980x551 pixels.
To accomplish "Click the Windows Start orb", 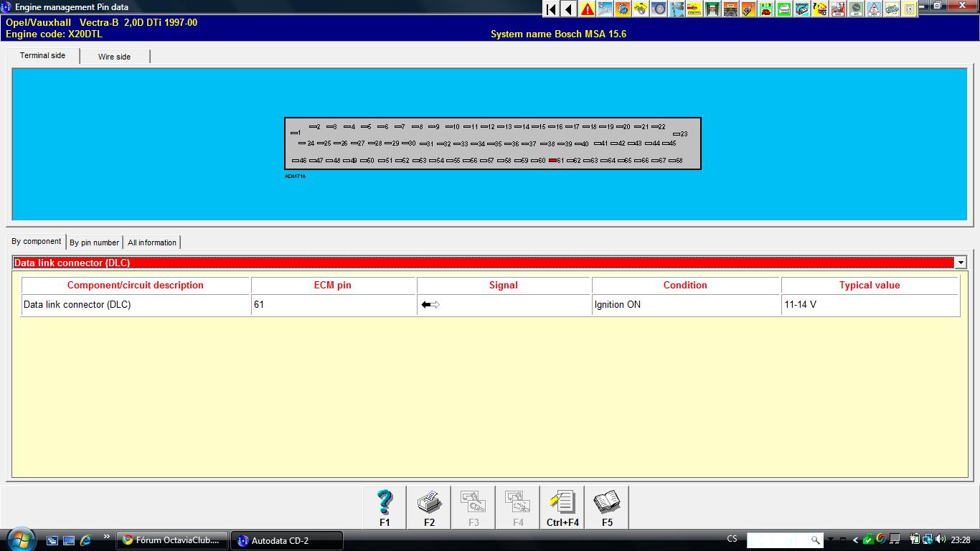I will [19, 539].
